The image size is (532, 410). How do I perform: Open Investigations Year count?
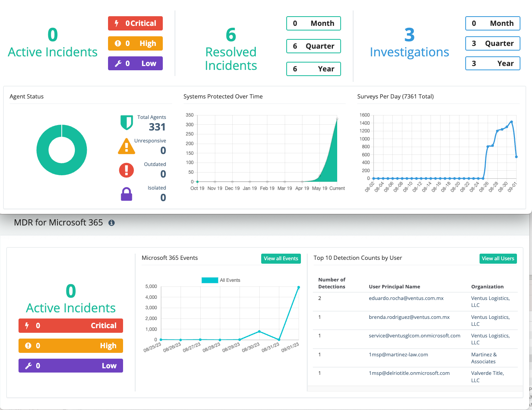493,63
